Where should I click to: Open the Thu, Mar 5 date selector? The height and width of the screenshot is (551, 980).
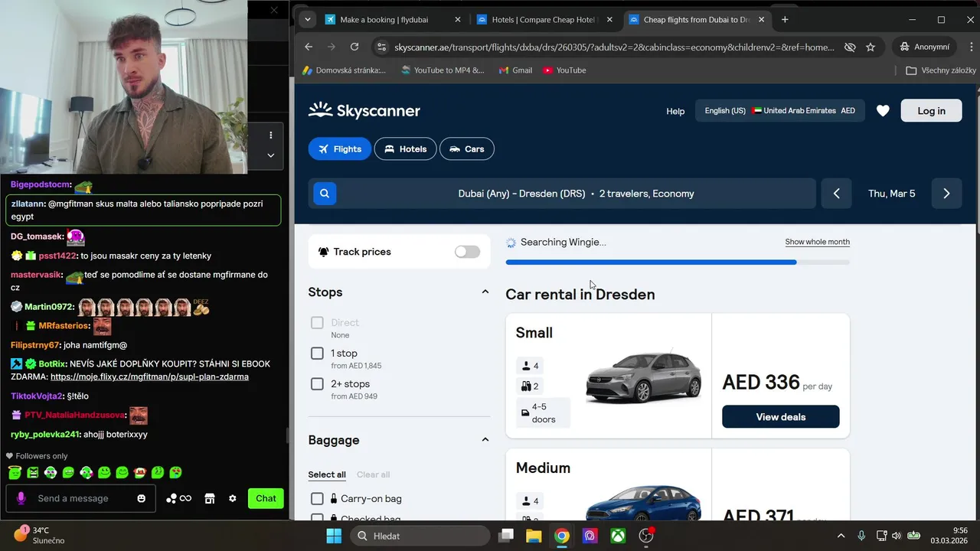click(x=891, y=194)
